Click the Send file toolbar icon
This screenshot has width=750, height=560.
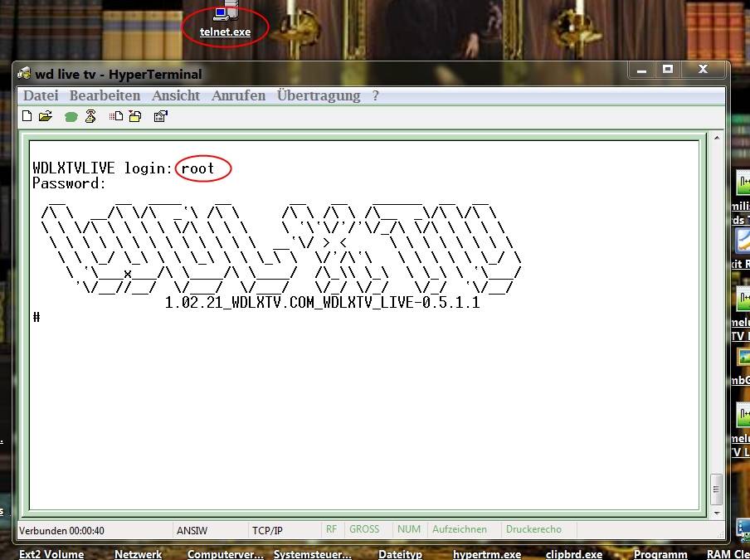[x=116, y=116]
